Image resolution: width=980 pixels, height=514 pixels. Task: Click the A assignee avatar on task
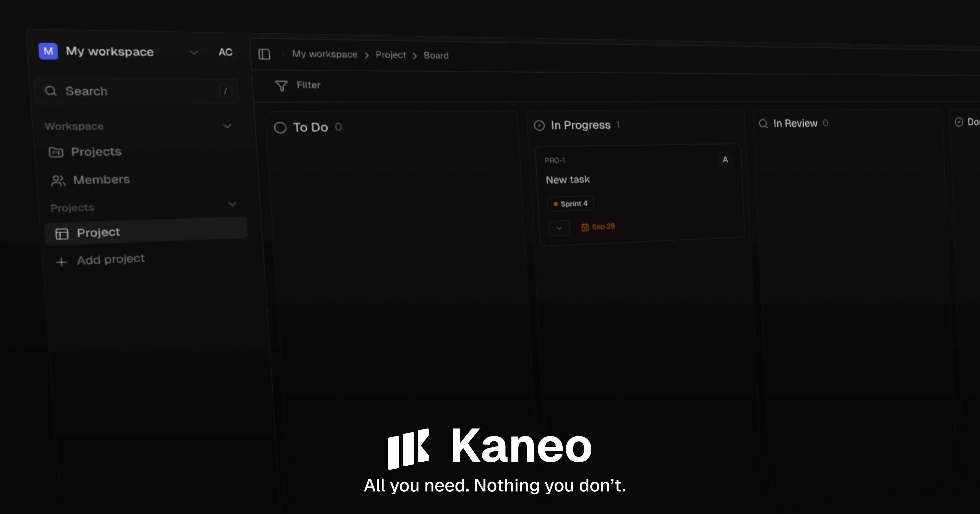pyautogui.click(x=725, y=160)
